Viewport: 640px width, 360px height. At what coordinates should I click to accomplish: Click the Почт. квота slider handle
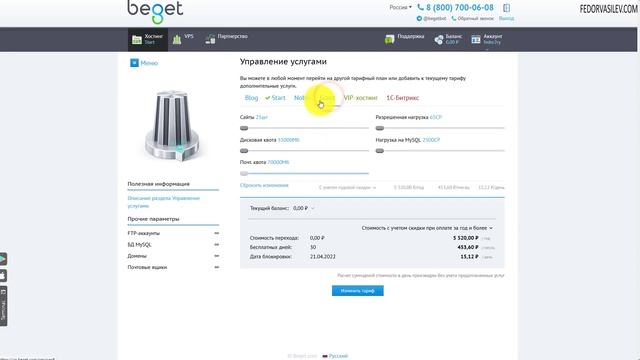pyautogui.click(x=244, y=173)
